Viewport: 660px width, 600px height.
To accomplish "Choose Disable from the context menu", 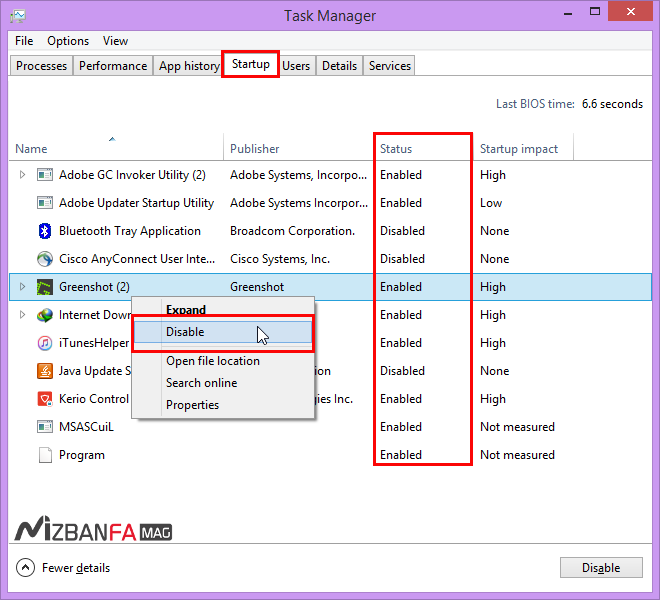I will [185, 332].
